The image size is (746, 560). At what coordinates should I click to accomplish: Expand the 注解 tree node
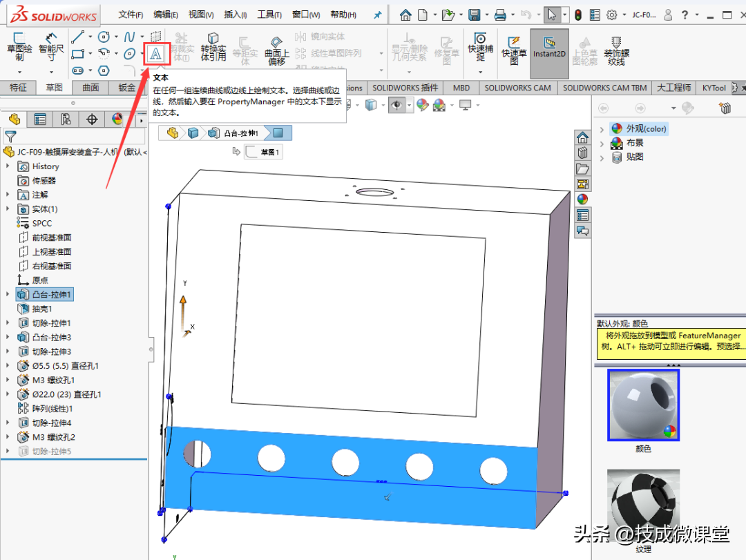pos(8,195)
